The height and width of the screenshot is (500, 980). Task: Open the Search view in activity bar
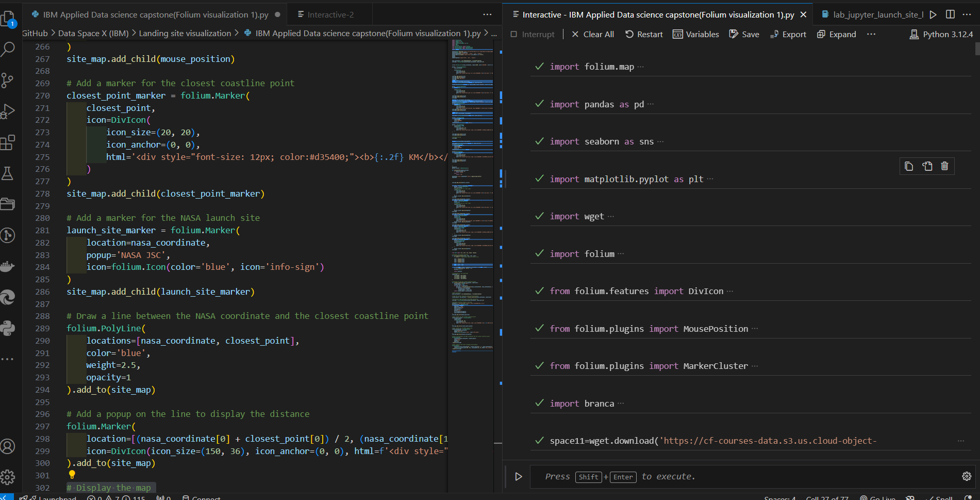[x=8, y=50]
